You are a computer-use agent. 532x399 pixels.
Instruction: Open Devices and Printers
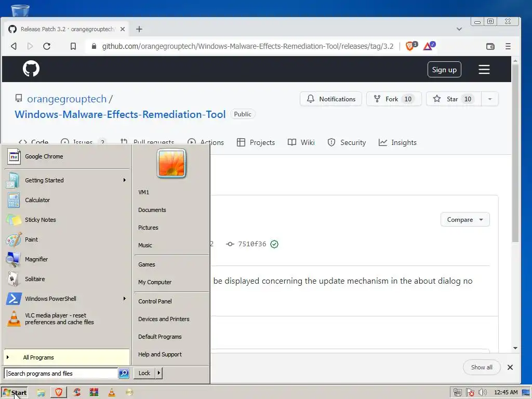[x=164, y=319]
